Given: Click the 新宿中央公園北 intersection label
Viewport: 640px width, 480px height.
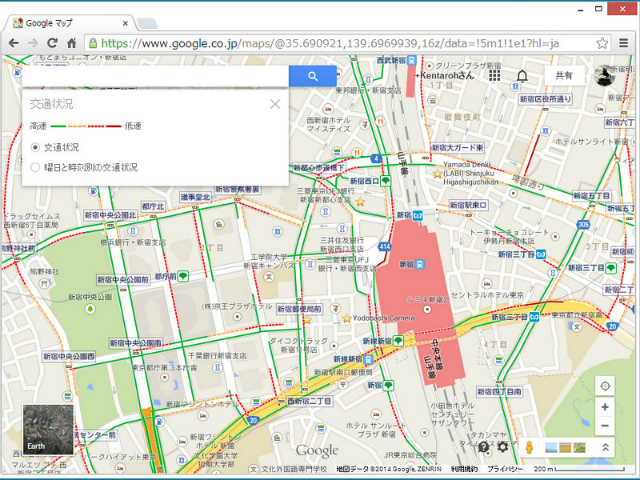Looking at the screenshot, I should tap(110, 215).
